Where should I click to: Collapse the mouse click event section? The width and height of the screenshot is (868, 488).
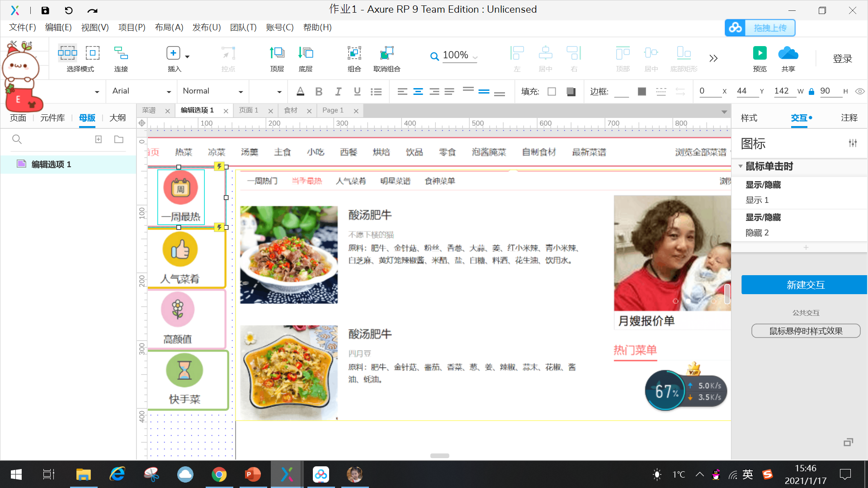(741, 166)
